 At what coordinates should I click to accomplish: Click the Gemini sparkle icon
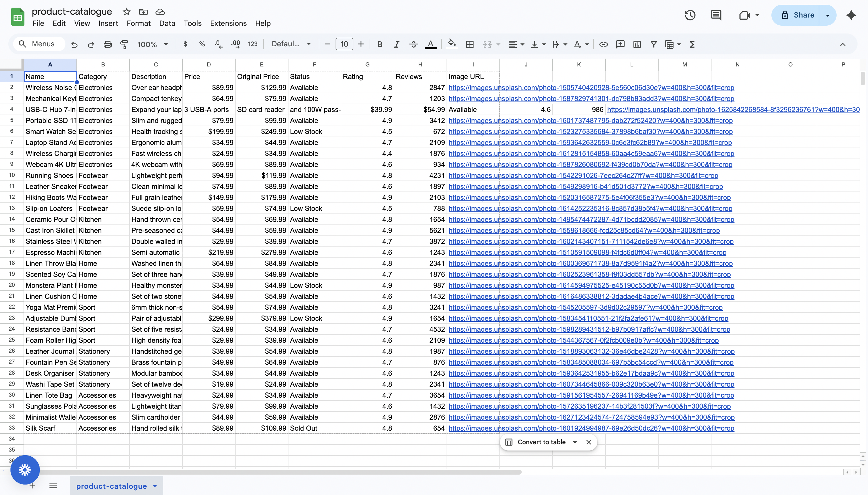[851, 15]
